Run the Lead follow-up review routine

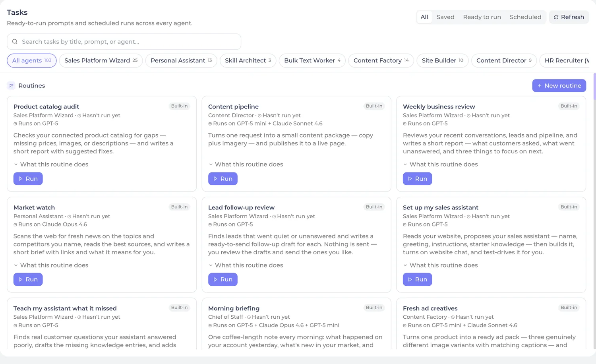tap(223, 279)
